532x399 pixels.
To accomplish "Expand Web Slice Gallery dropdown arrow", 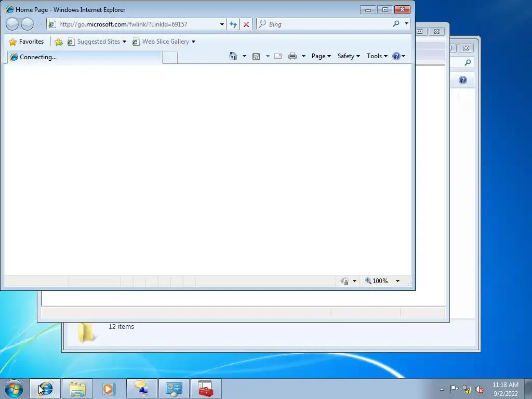I will [x=193, y=42].
